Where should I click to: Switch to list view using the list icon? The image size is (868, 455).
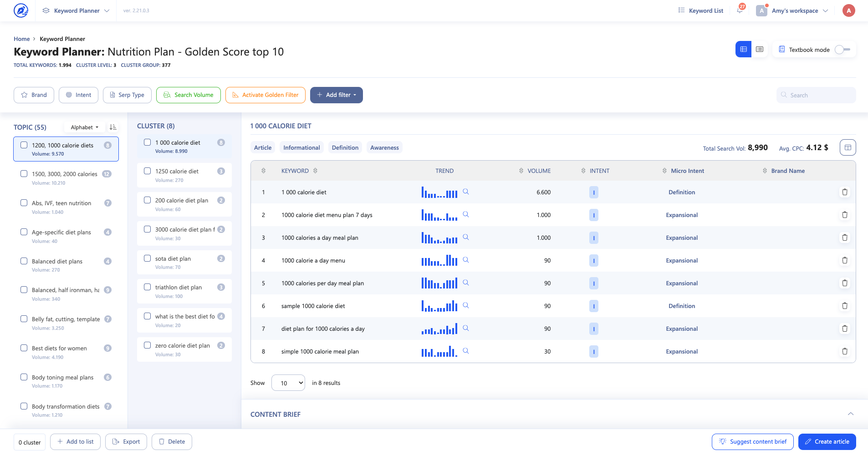pos(759,49)
